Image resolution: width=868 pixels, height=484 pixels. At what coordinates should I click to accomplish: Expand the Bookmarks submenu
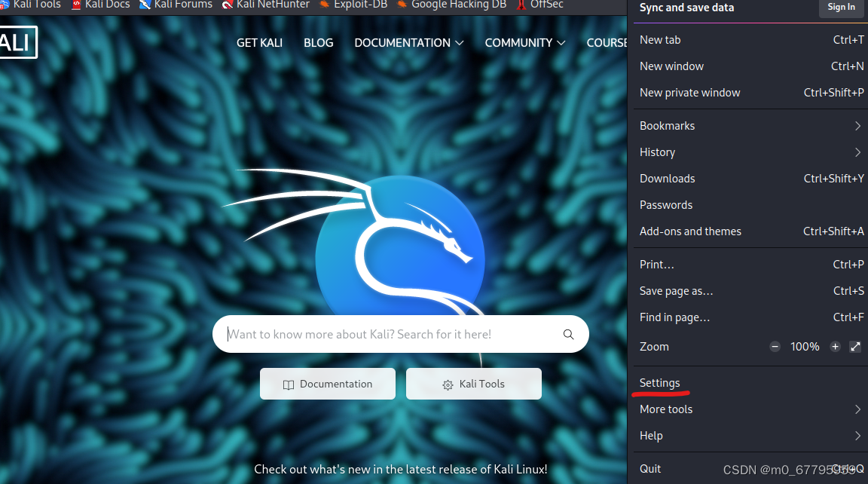tap(750, 126)
